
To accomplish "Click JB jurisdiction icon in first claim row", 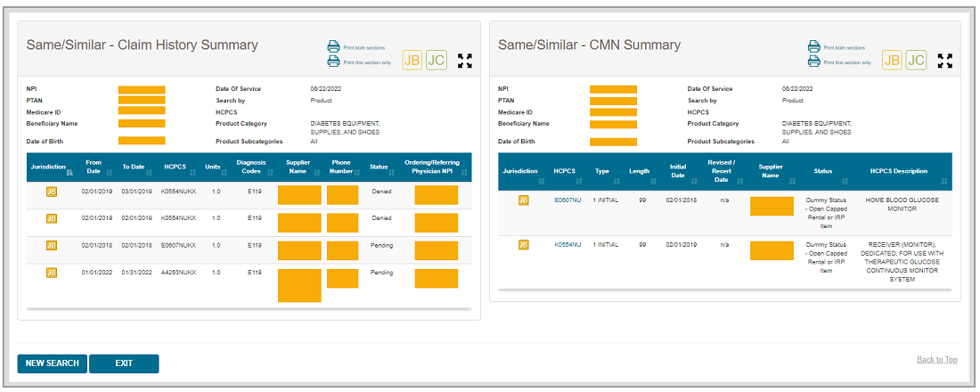I will [52, 192].
